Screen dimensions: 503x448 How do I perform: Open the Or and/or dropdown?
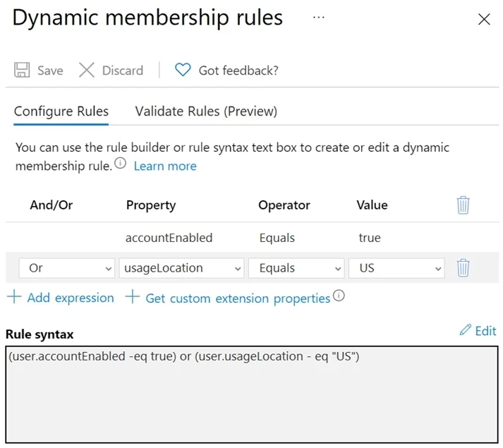[x=67, y=268]
